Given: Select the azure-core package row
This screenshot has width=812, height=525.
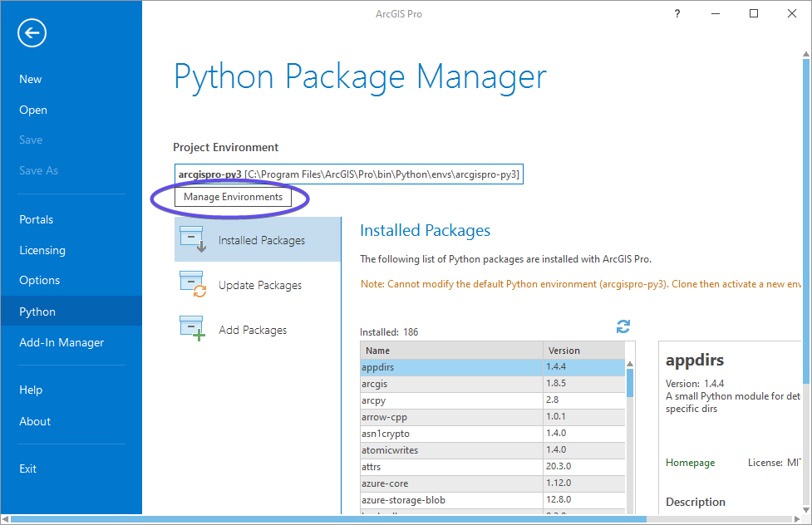Looking at the screenshot, I should point(493,483).
